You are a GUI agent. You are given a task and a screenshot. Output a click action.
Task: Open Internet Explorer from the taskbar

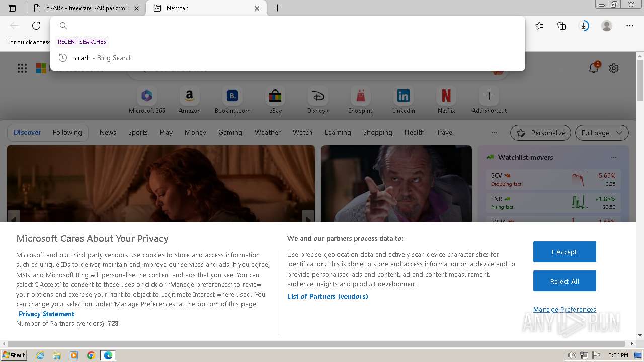(x=40, y=355)
